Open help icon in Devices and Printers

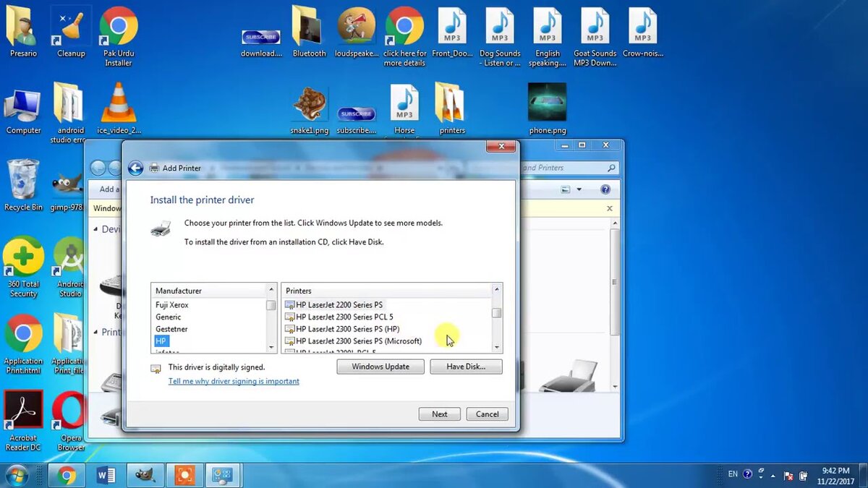pos(605,189)
